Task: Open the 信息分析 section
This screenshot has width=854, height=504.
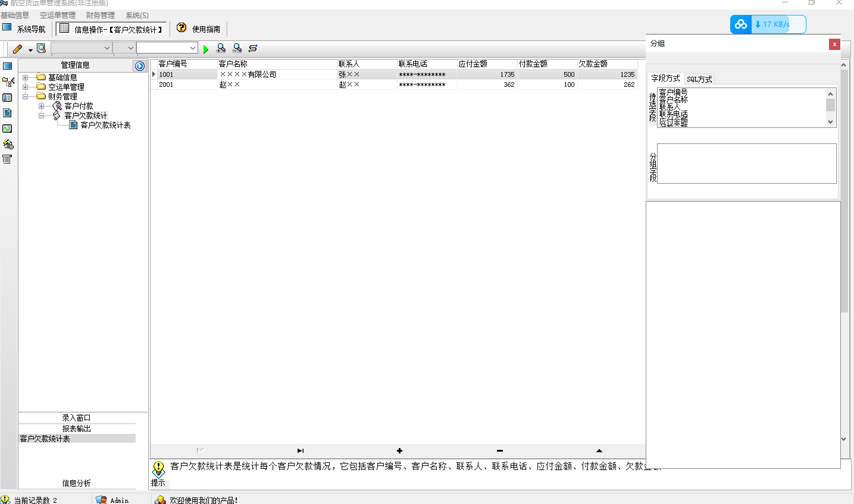Action: pos(77,483)
